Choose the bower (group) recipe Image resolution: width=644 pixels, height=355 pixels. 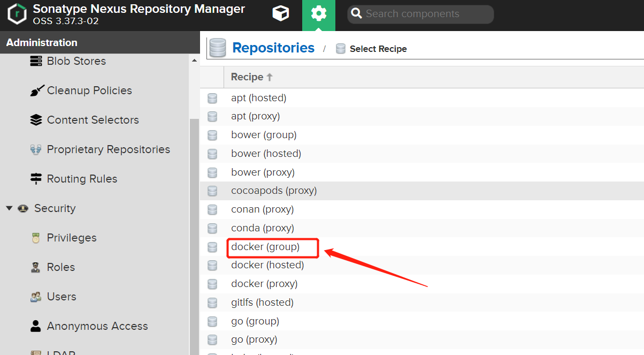click(x=264, y=135)
